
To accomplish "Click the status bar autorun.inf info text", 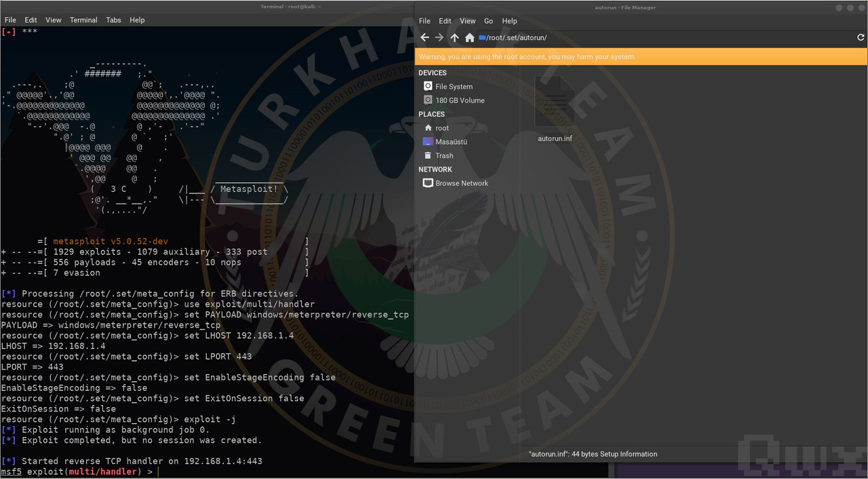I will pyautogui.click(x=593, y=454).
